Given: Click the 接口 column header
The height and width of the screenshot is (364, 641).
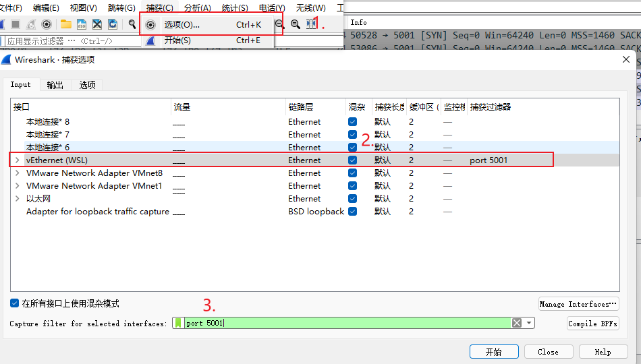Looking at the screenshot, I should click(x=91, y=107).
